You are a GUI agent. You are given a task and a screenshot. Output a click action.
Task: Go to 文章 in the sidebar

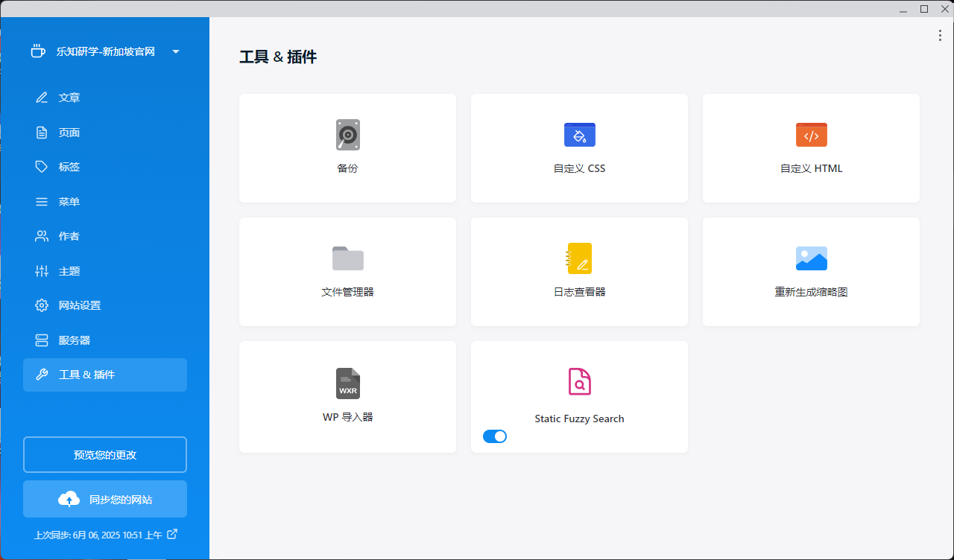click(69, 98)
